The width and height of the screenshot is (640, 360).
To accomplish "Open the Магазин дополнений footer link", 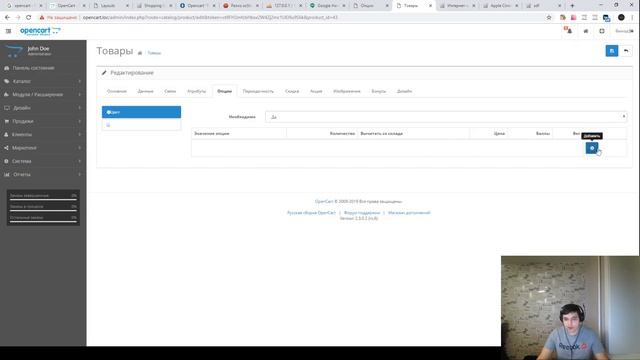I will click(409, 213).
